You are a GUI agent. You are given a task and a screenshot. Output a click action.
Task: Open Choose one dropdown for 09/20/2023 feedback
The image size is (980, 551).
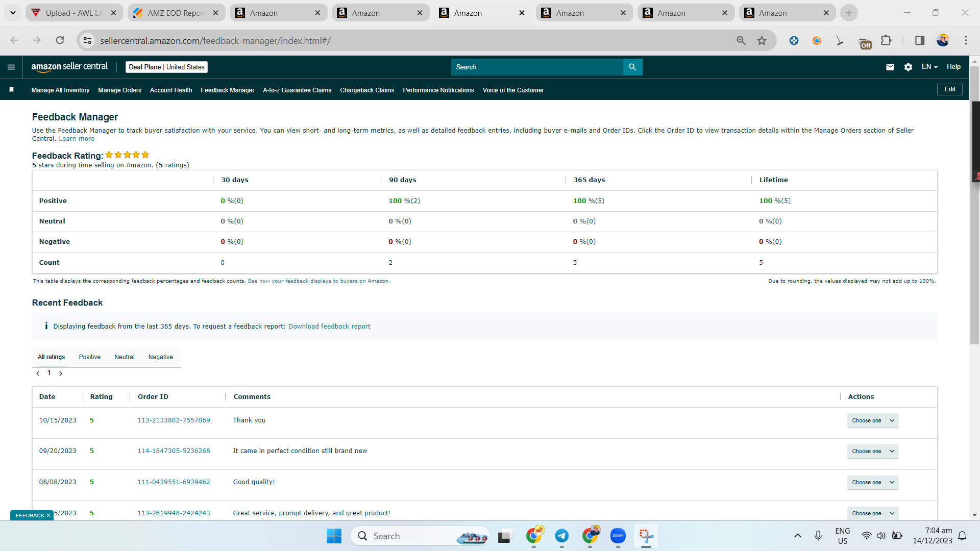pos(873,451)
